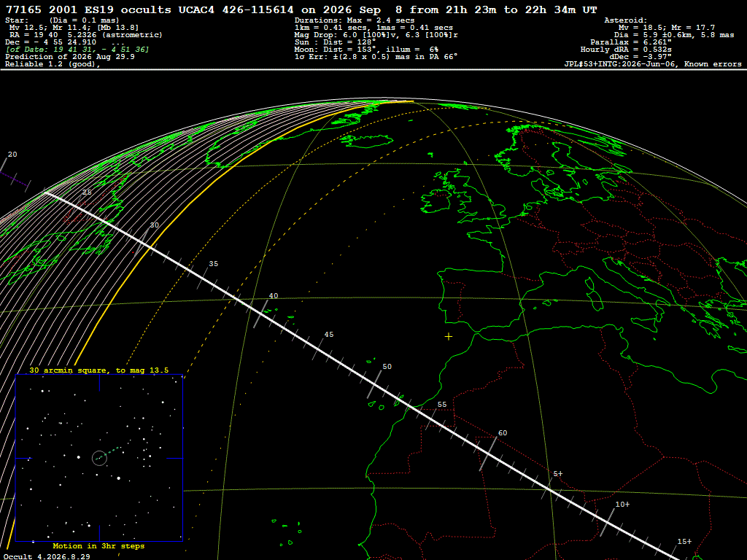747x560 pixels.
Task: Click the 35 minute path marker
Action: coord(214,264)
